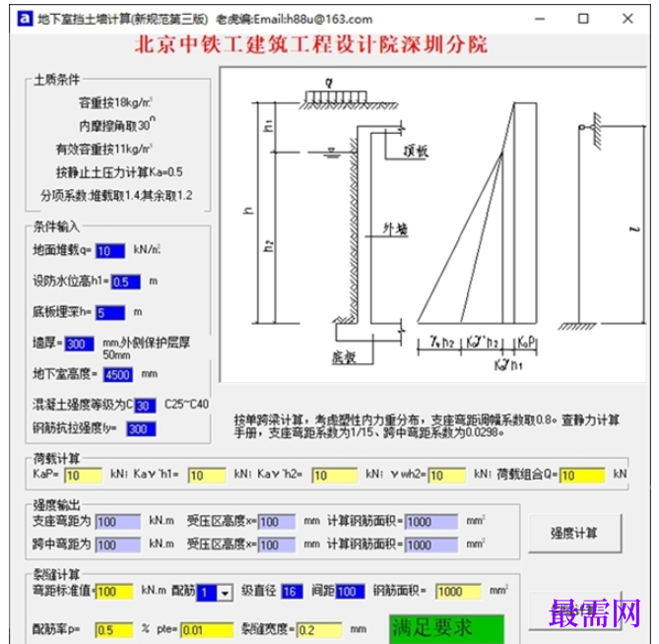Click the γwh2 load field
The height and width of the screenshot is (644, 659).
coord(447,476)
